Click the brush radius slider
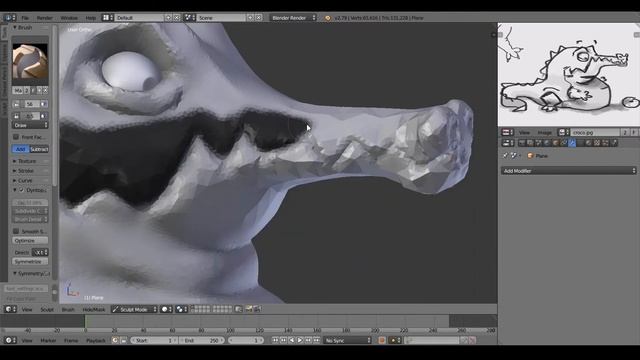This screenshot has height=360, width=640. point(30,104)
